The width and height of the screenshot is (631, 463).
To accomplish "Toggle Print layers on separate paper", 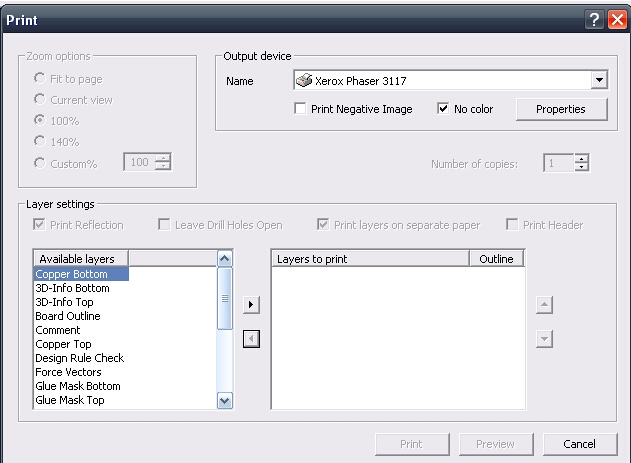I will 323,224.
